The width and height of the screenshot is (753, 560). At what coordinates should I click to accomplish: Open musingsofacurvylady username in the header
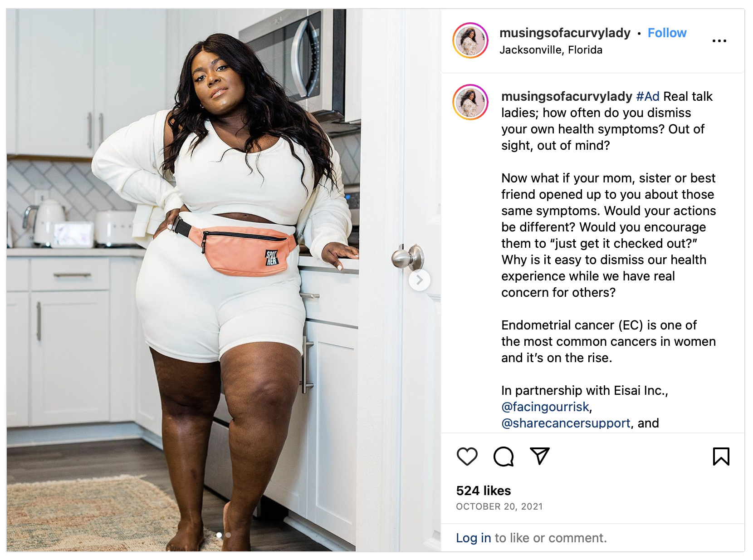(x=565, y=33)
